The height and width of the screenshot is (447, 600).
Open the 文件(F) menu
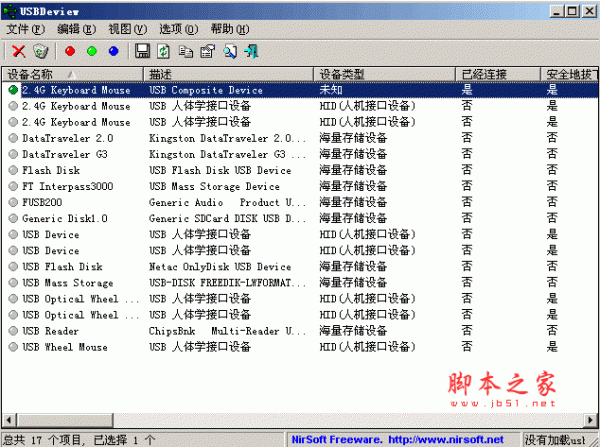pos(26,29)
